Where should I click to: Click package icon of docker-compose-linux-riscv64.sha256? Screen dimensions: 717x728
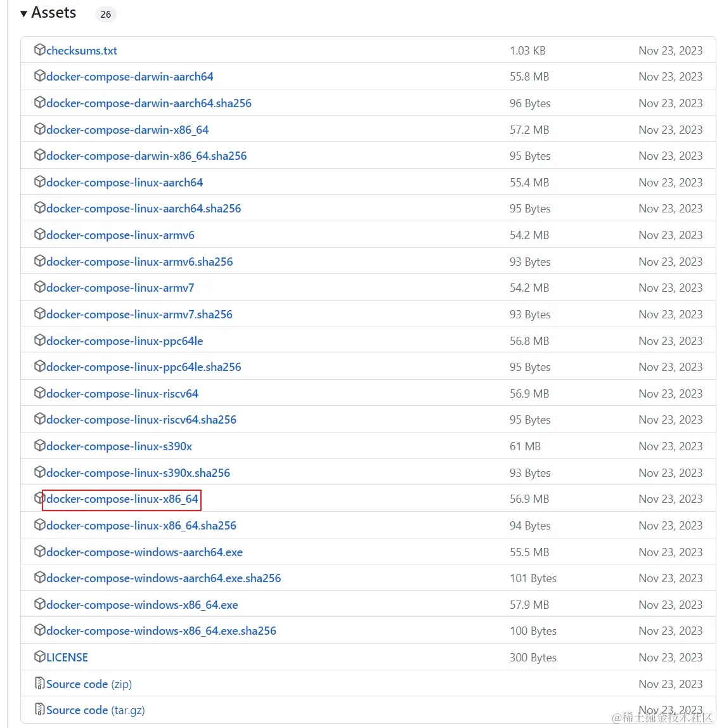coord(40,419)
